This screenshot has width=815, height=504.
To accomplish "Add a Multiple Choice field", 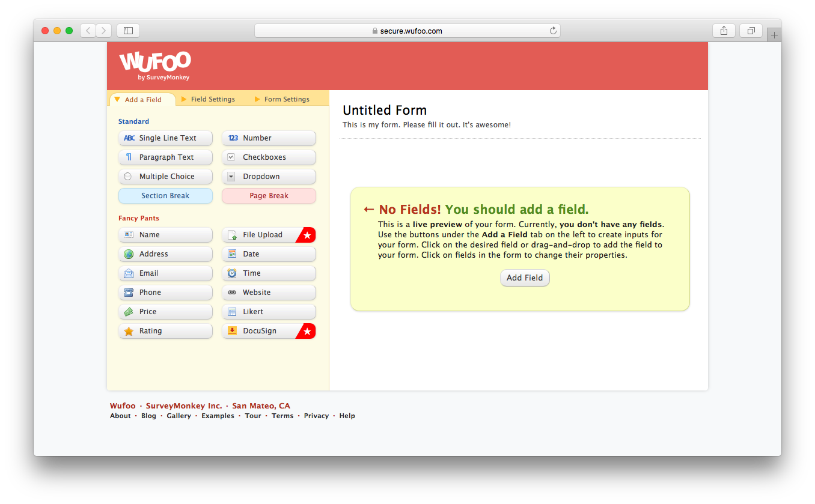I will 165,177.
